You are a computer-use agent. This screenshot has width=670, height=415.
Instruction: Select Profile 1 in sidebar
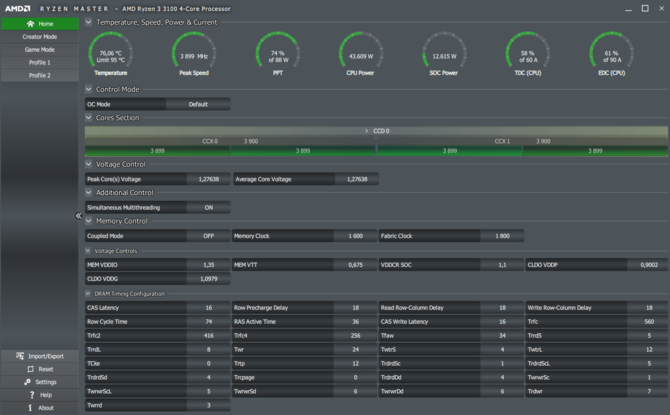pyautogui.click(x=39, y=62)
